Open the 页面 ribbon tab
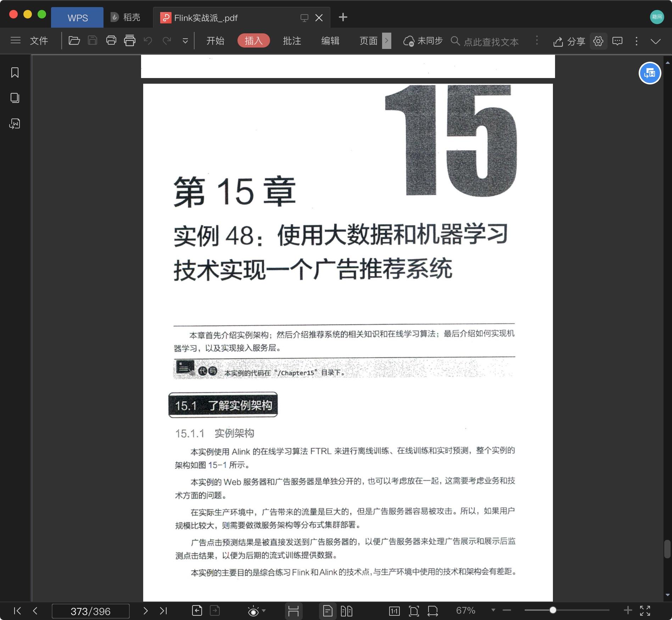The height and width of the screenshot is (620, 672). coord(369,41)
